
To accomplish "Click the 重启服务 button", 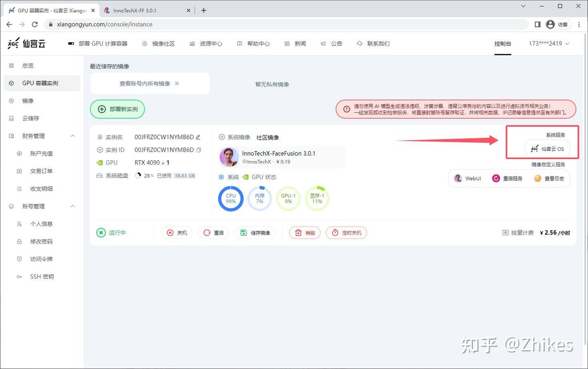I will point(507,179).
